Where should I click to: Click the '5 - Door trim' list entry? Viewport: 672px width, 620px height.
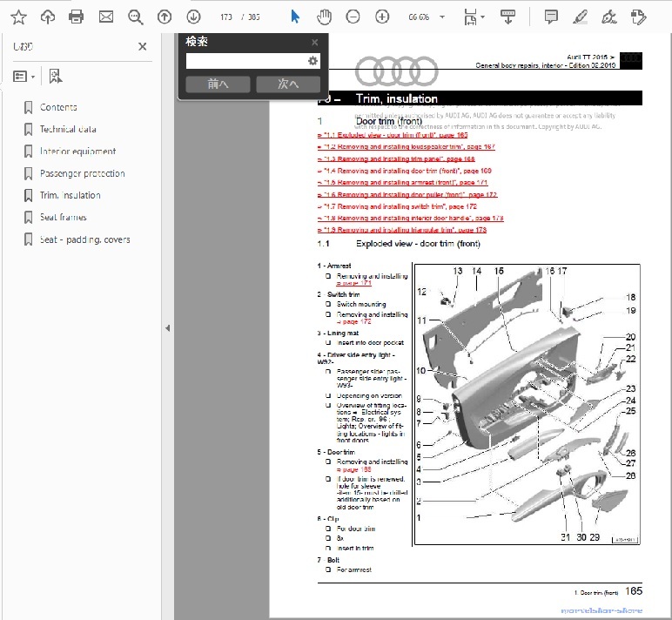click(x=336, y=452)
